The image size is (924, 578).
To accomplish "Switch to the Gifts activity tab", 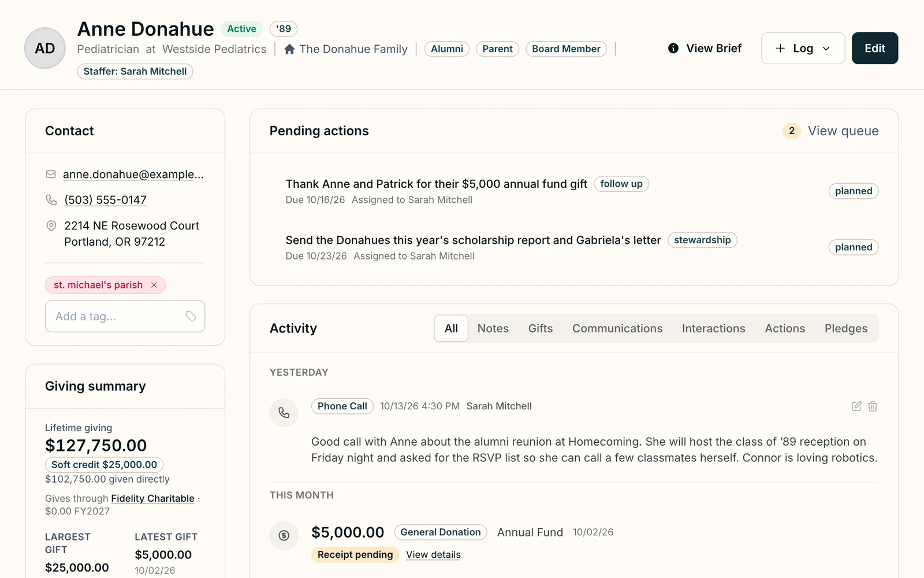I will 541,328.
